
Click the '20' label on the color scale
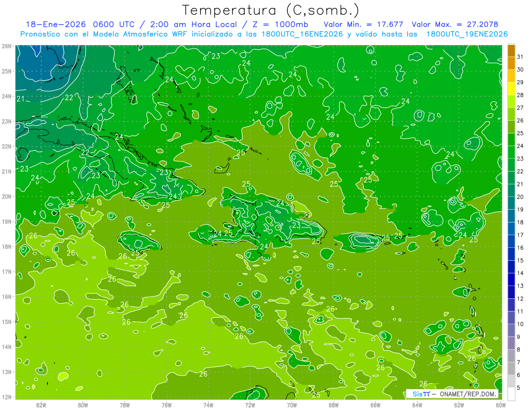(520, 196)
